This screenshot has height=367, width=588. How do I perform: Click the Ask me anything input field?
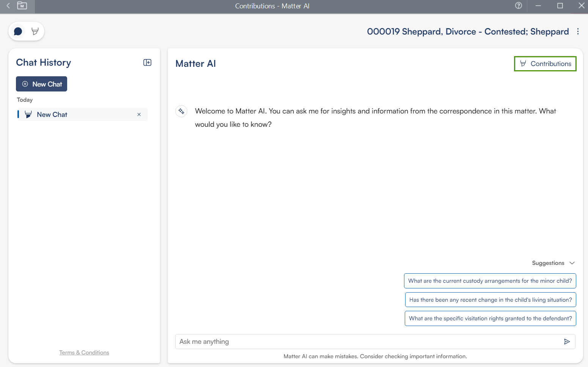[x=368, y=342]
